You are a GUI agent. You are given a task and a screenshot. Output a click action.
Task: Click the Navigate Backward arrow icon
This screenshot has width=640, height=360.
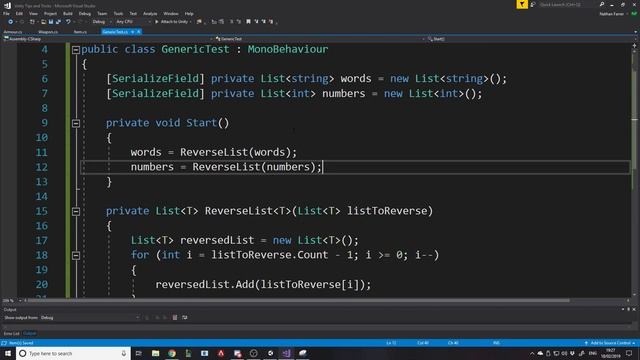(11, 22)
